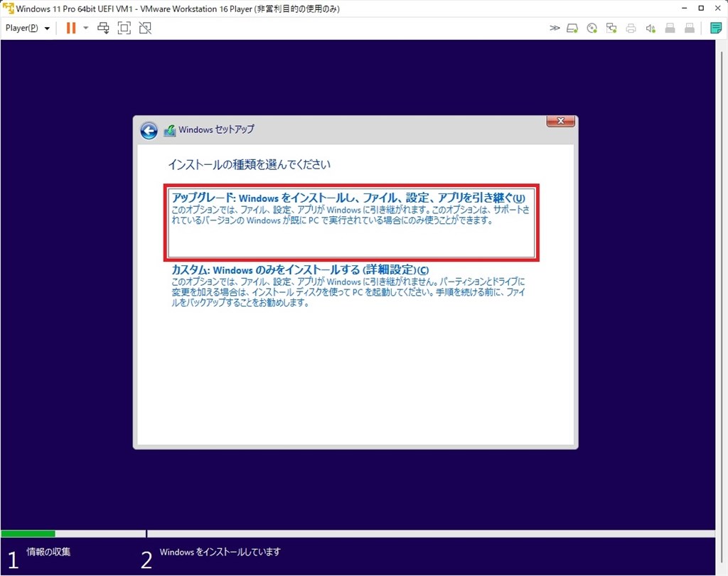
Task: Click the network adapter device icon
Action: pyautogui.click(x=611, y=28)
